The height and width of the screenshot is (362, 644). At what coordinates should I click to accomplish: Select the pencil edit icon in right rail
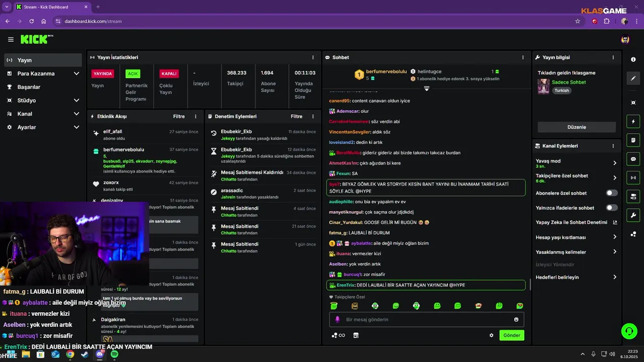tap(633, 78)
